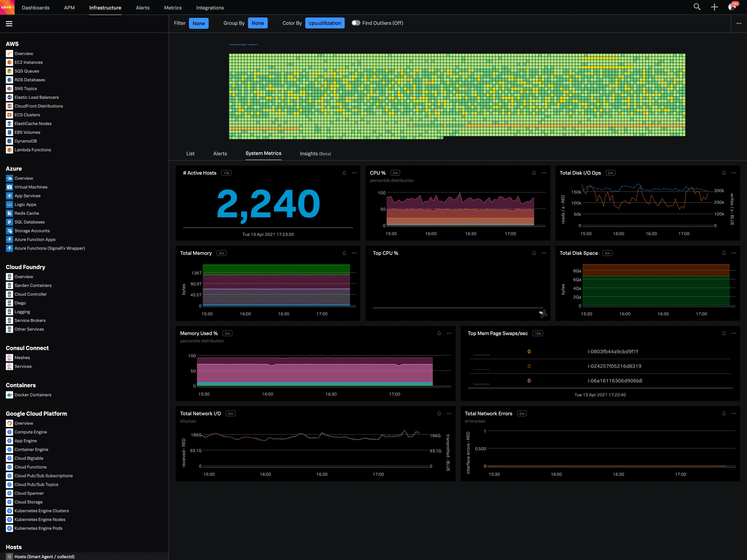Open the navigator more-options ellipsis
Image resolution: width=747 pixels, height=560 pixels.
pyautogui.click(x=739, y=23)
